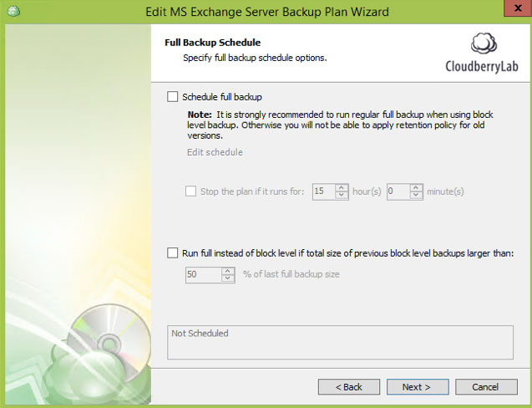Proceed with the Next > button

pos(418,387)
